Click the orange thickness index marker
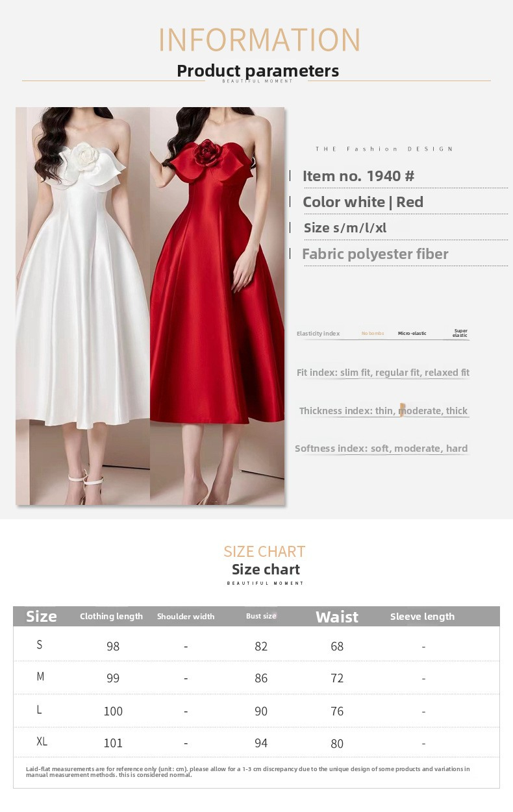The width and height of the screenshot is (513, 812). pos(403,410)
